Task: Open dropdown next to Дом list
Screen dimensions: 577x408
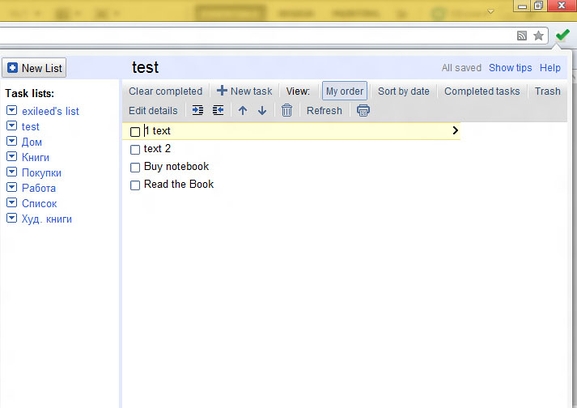Action: 12,141
